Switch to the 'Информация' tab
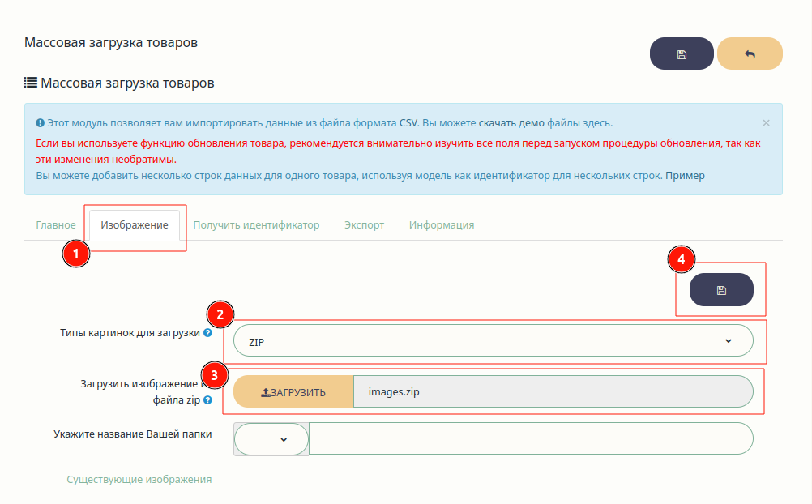The width and height of the screenshot is (812, 504). (x=442, y=225)
